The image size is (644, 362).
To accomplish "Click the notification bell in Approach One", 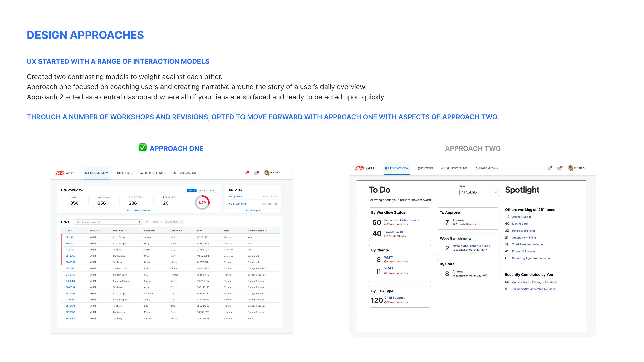I will pos(246,173).
